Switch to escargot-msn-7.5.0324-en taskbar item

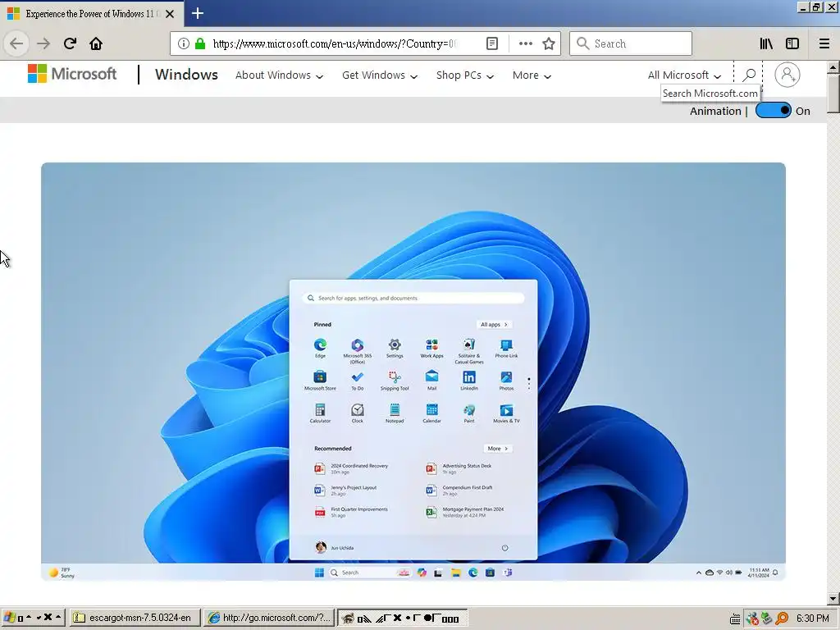(134, 618)
